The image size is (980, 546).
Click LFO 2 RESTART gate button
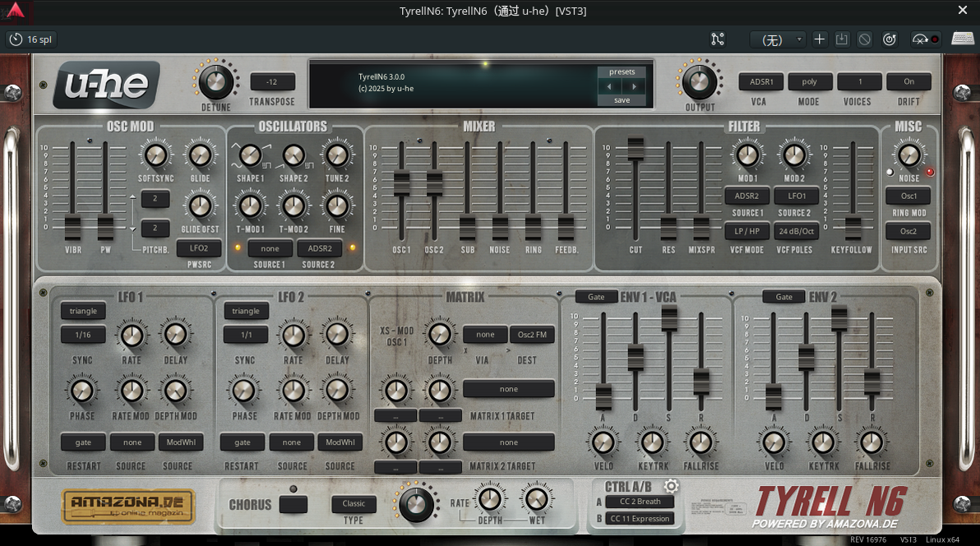(243, 442)
